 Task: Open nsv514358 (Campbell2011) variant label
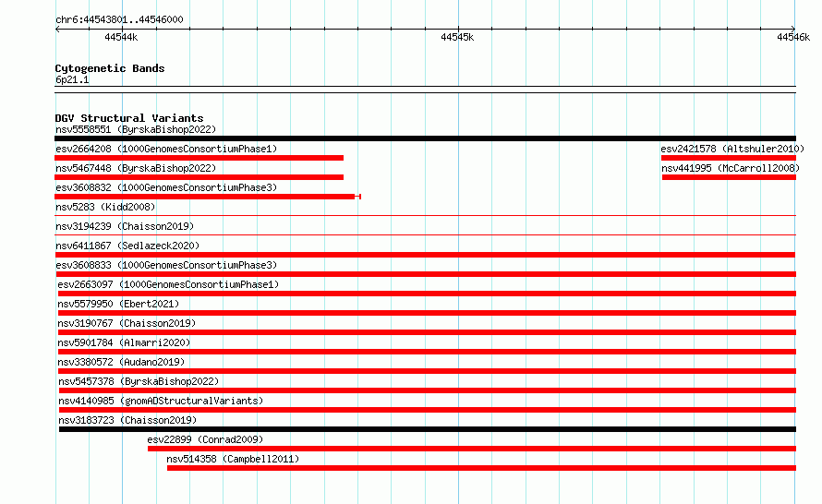point(234,459)
